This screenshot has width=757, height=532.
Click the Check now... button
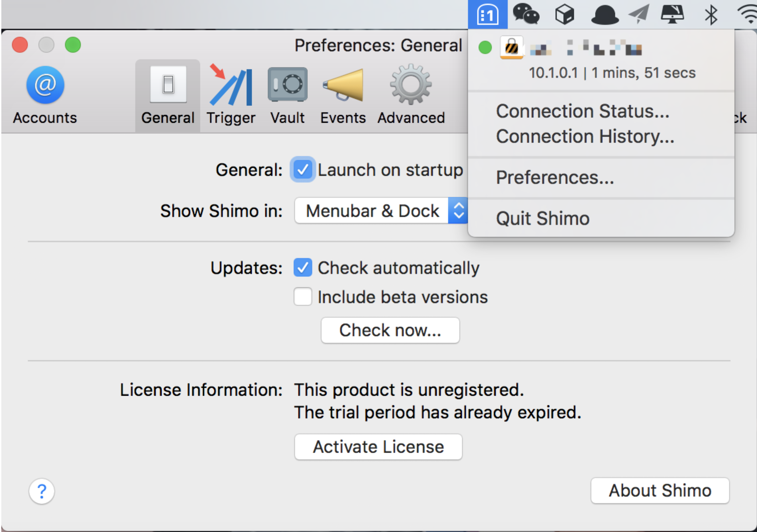click(x=390, y=330)
